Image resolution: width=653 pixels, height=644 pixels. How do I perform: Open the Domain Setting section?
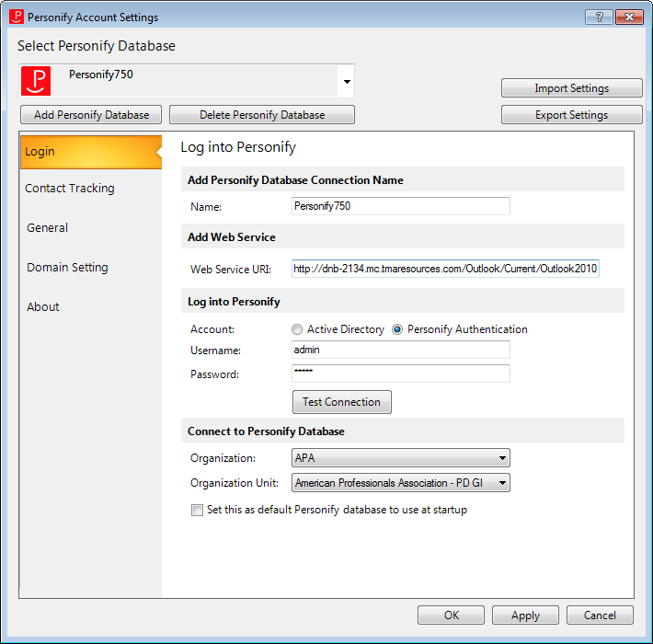point(67,267)
